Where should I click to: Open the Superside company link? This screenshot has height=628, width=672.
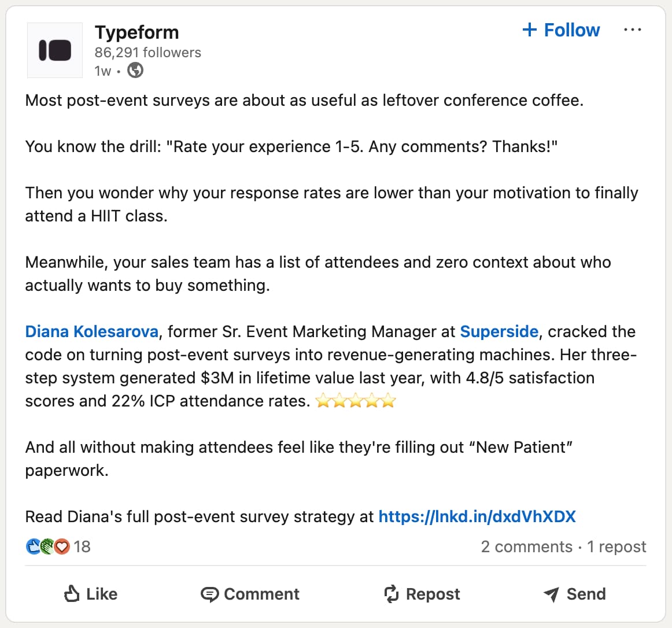(499, 331)
